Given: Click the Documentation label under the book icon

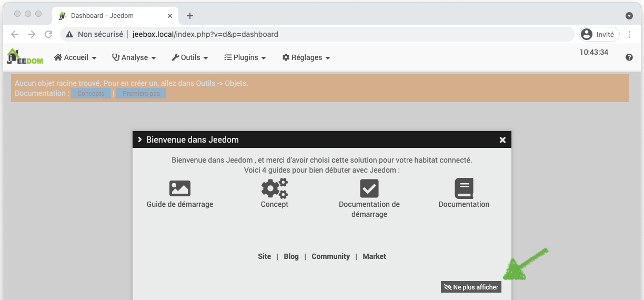Looking at the screenshot, I should click(x=464, y=204).
